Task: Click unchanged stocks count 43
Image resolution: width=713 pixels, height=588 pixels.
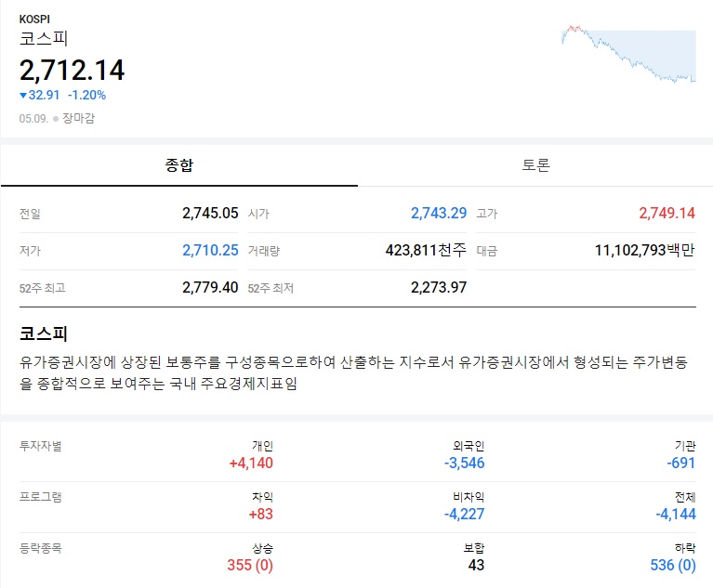Action: coord(476,566)
